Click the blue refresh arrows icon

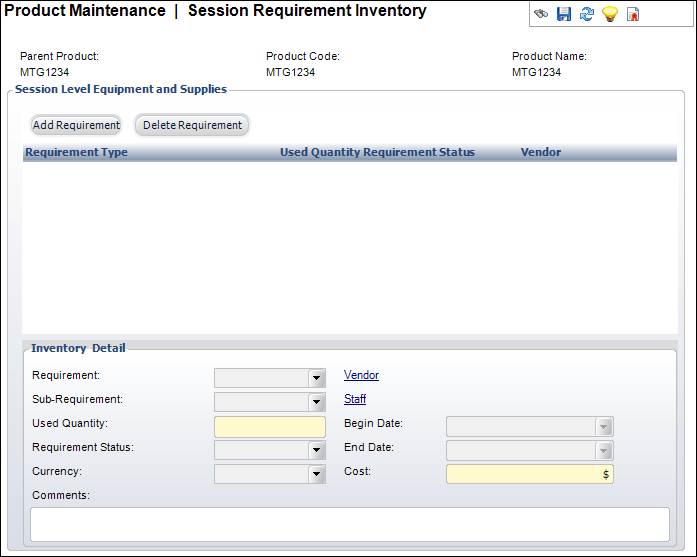coord(587,15)
